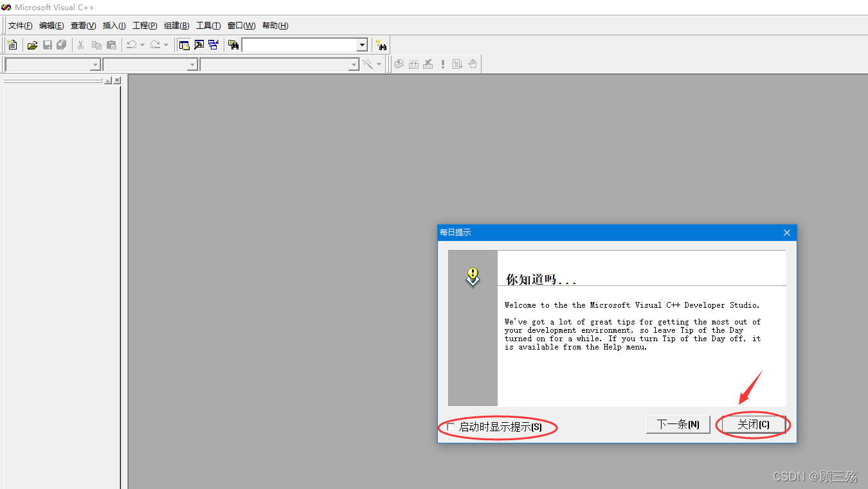Open the 编辑(E) menu
Screen dimensions: 868x489
tap(51, 26)
